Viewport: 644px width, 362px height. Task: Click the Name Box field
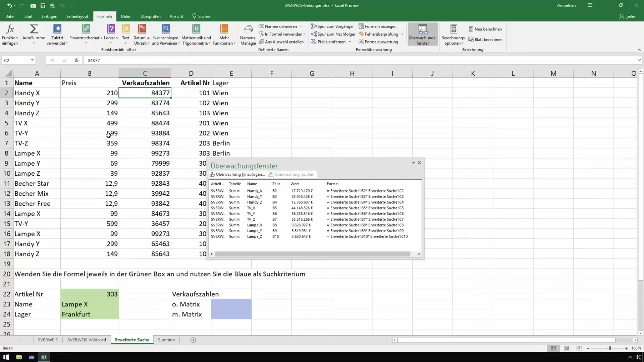coord(16,60)
